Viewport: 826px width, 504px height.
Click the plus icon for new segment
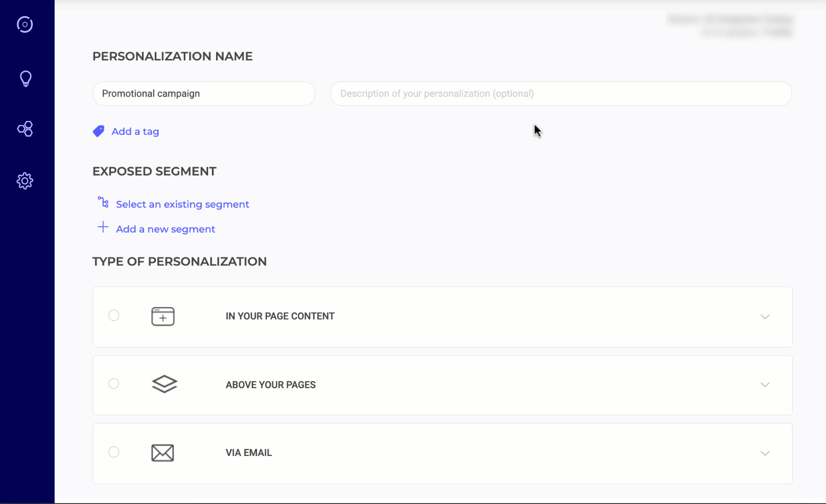[x=103, y=227]
